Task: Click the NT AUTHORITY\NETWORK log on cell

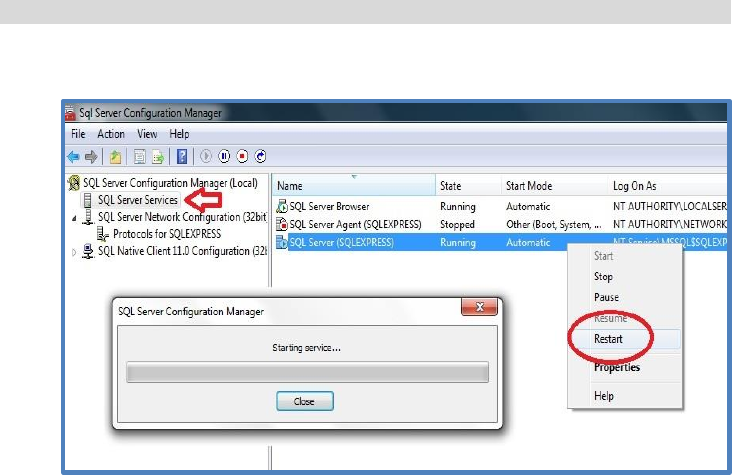Action: (x=670, y=224)
